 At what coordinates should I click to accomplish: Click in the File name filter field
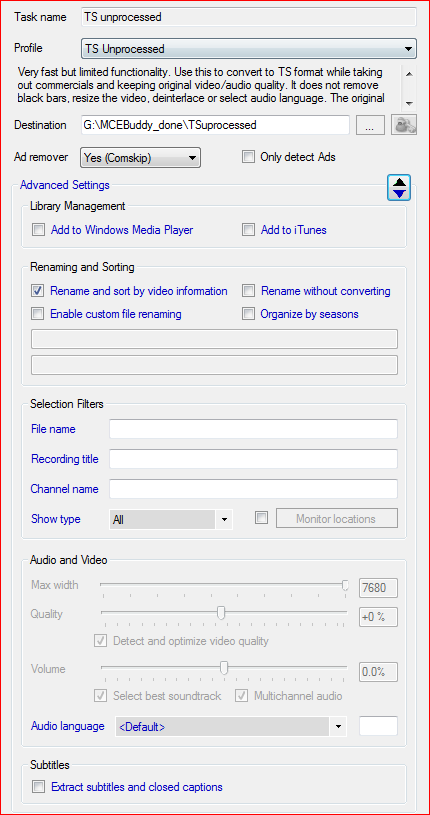(253, 429)
